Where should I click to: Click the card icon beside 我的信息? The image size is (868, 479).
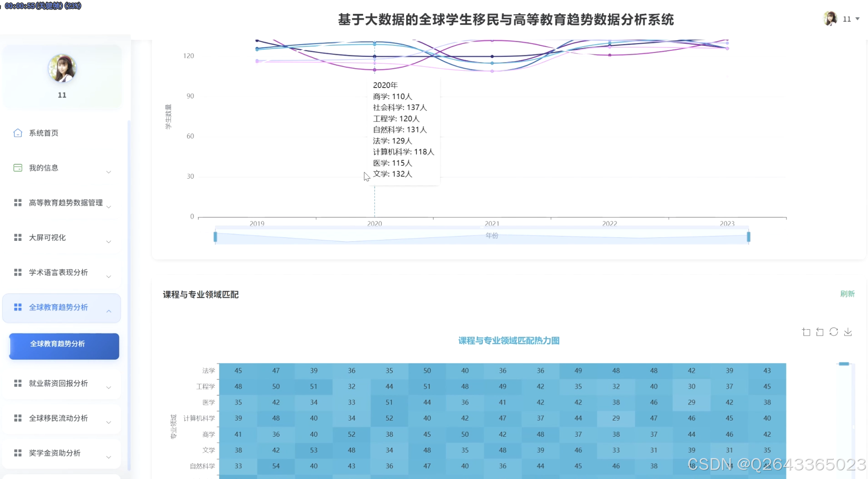coord(18,168)
